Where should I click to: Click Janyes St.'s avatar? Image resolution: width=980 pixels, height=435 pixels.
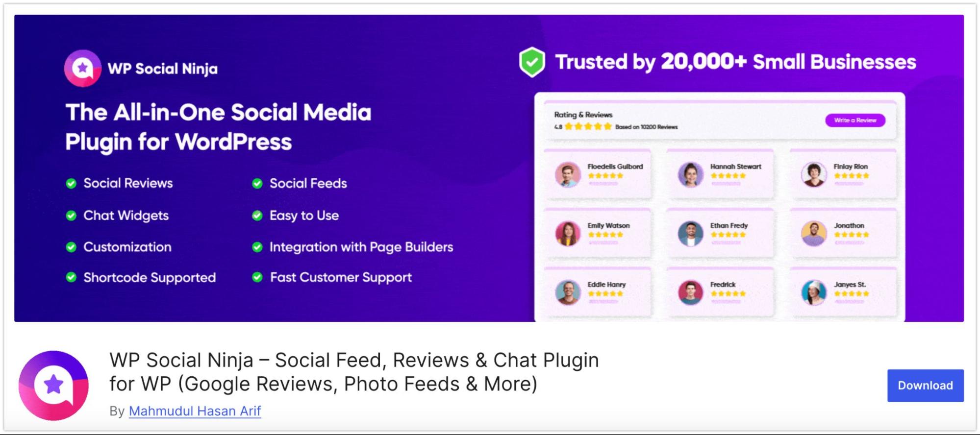pos(814,292)
